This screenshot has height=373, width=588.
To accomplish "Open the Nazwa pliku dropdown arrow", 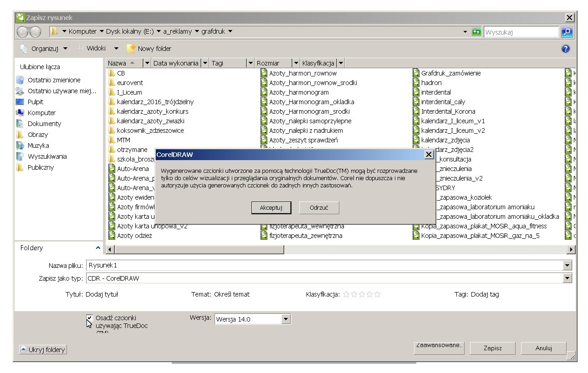I will point(567,266).
